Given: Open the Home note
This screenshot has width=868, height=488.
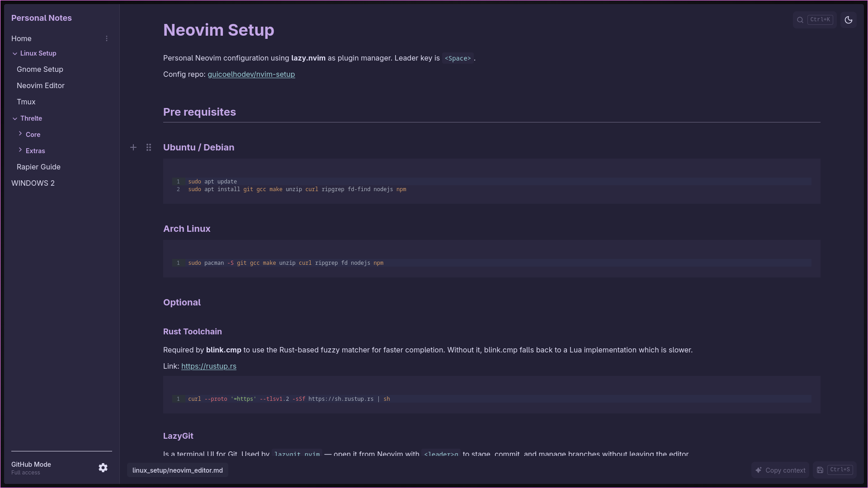Looking at the screenshot, I should (21, 38).
